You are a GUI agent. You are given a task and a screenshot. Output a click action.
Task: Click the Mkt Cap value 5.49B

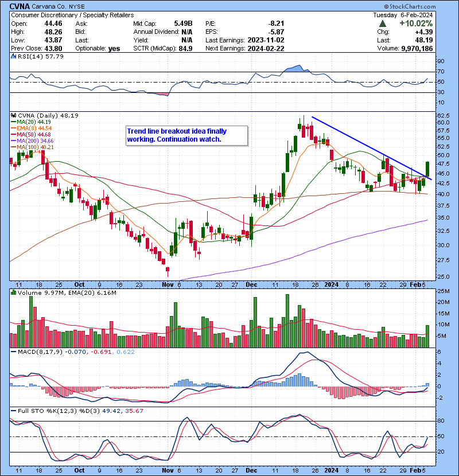tap(183, 24)
